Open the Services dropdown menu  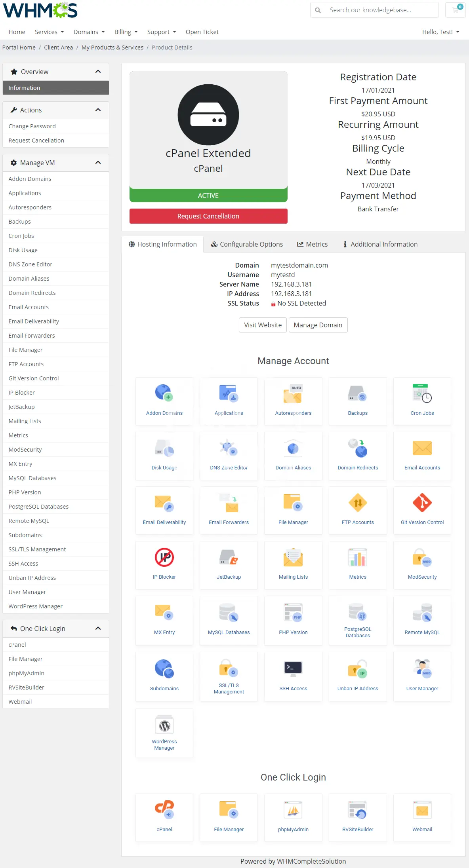(49, 32)
